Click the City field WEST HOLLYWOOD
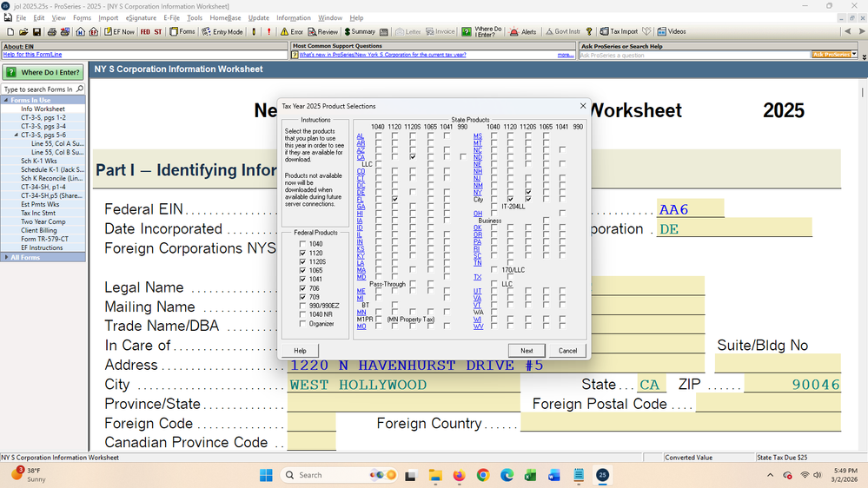Viewport: 868px width, 488px height. pos(403,385)
